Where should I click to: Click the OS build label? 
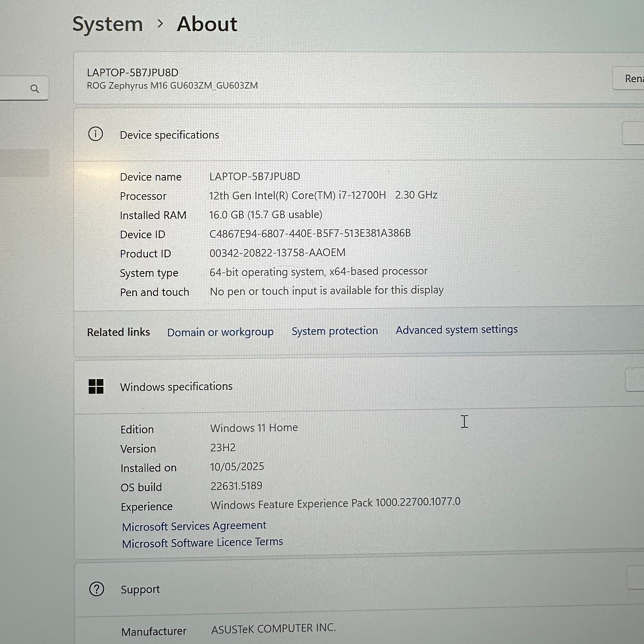coord(141,487)
